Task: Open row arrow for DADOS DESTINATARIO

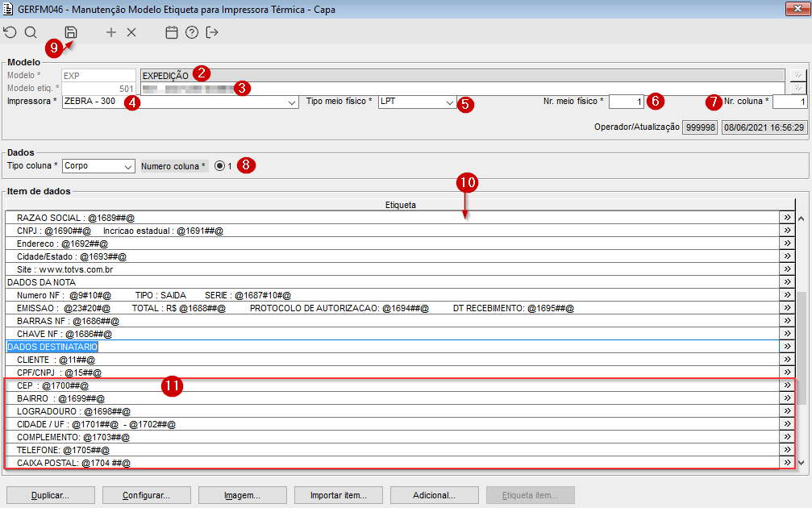Action: coord(787,347)
